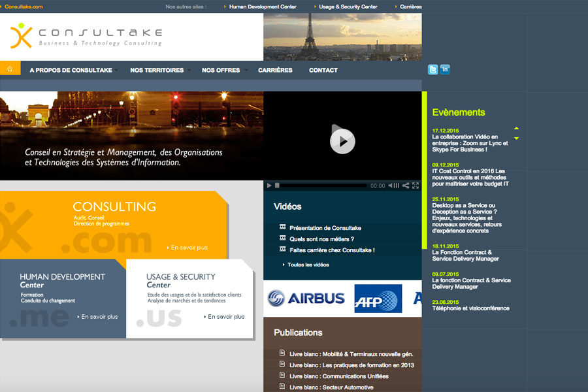Open the LinkedIn social icon
Screen dimensions: 588x392
pos(445,69)
